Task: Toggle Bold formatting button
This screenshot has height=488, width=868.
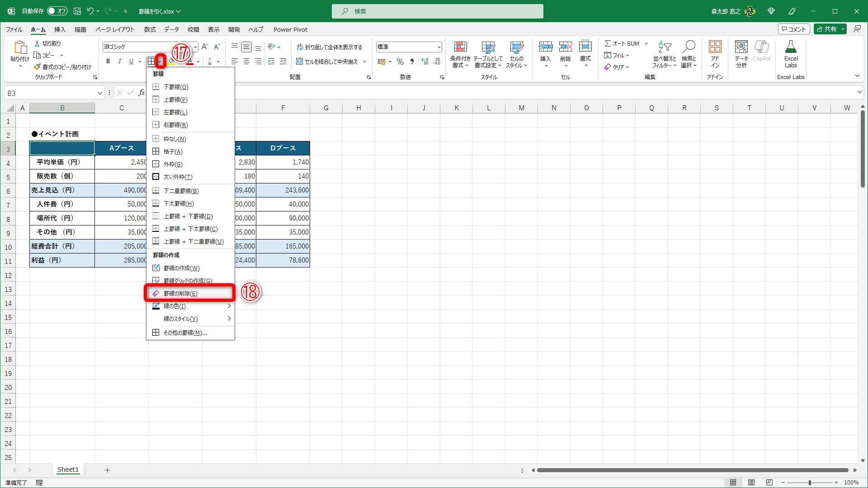Action: 108,61
